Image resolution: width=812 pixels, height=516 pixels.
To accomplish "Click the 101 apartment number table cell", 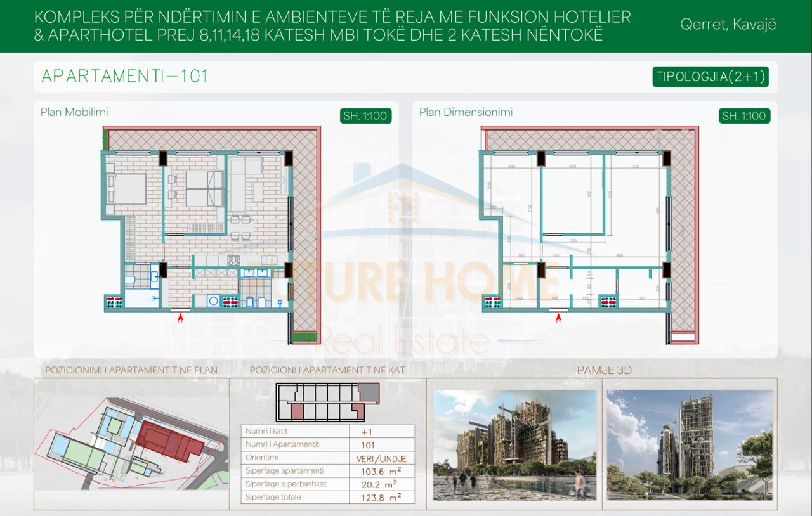I will coord(383,444).
